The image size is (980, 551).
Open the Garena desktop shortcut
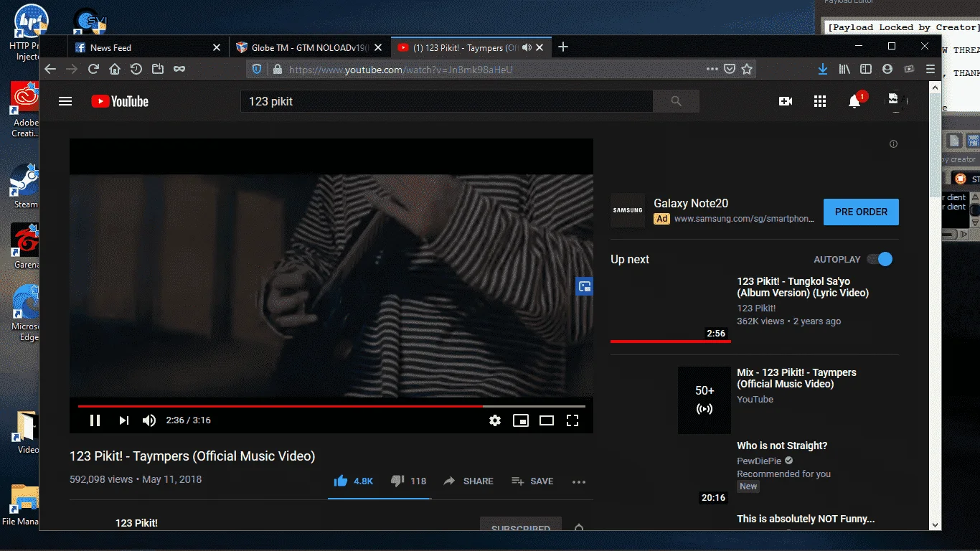[x=25, y=246]
